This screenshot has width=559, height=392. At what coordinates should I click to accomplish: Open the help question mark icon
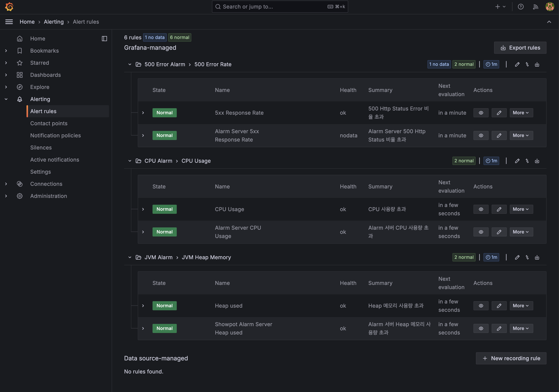521,7
